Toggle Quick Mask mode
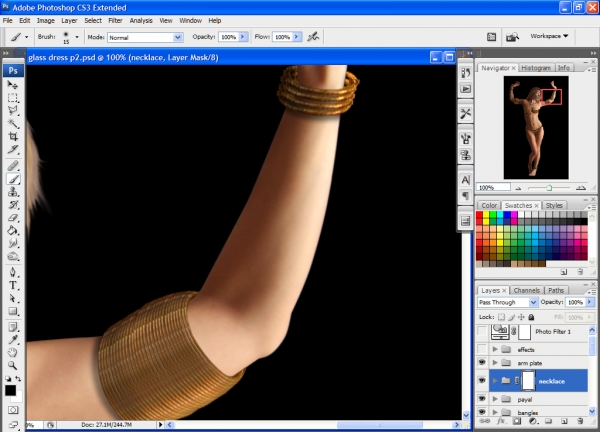This screenshot has height=432, width=600. coord(13,410)
